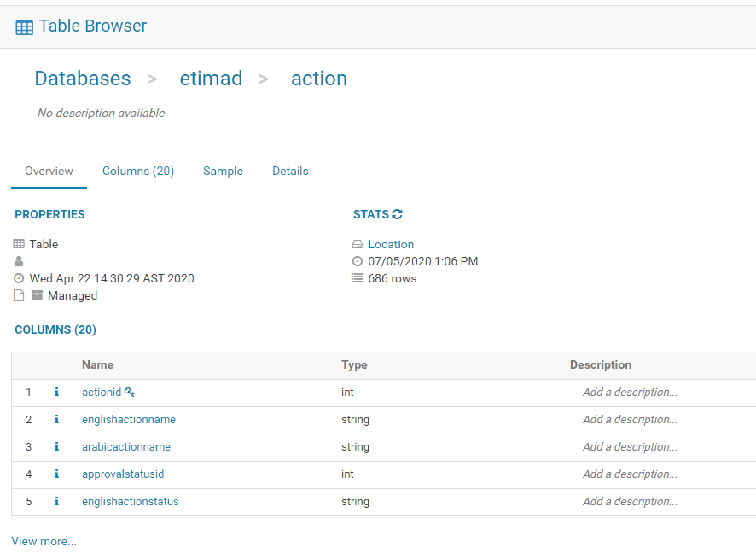The height and width of the screenshot is (553, 756).
Task: Open the approvalstatusid column link
Action: click(x=123, y=474)
